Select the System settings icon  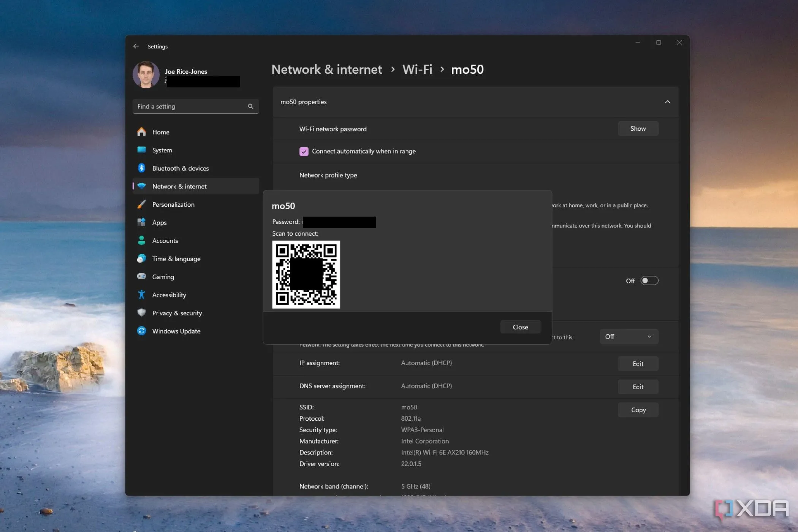pyautogui.click(x=141, y=150)
